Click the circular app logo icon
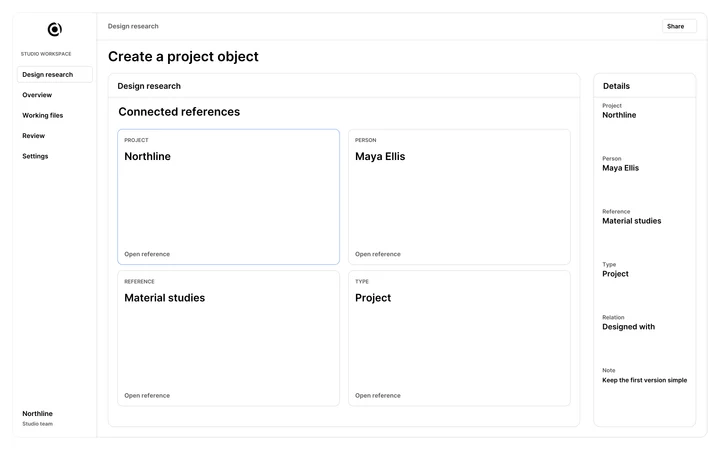 pyautogui.click(x=55, y=29)
